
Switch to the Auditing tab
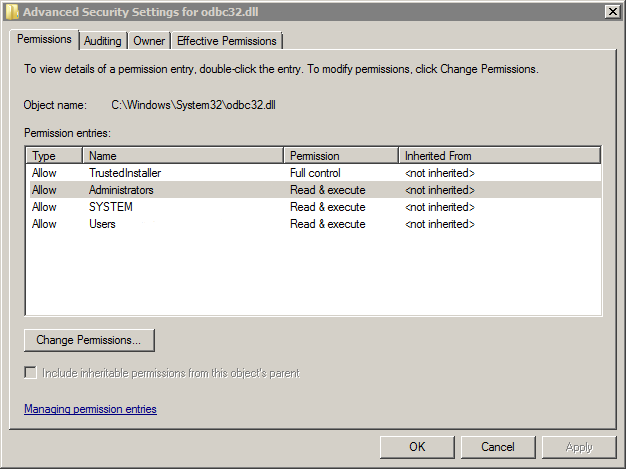click(102, 41)
